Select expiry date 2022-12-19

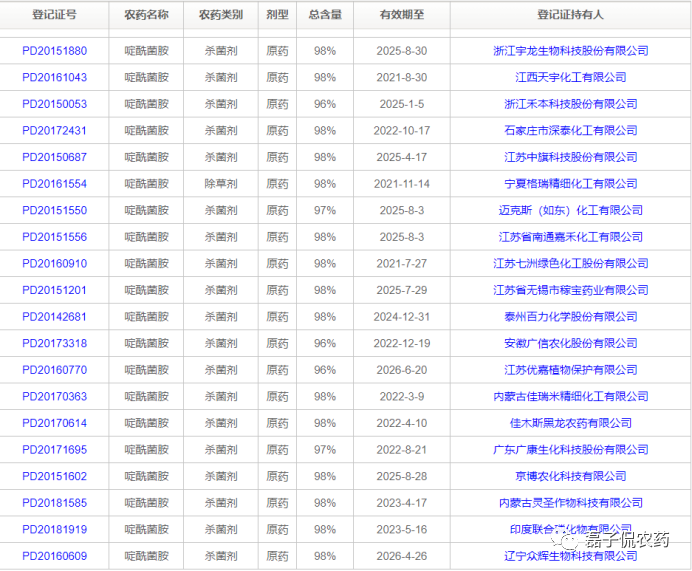402,343
